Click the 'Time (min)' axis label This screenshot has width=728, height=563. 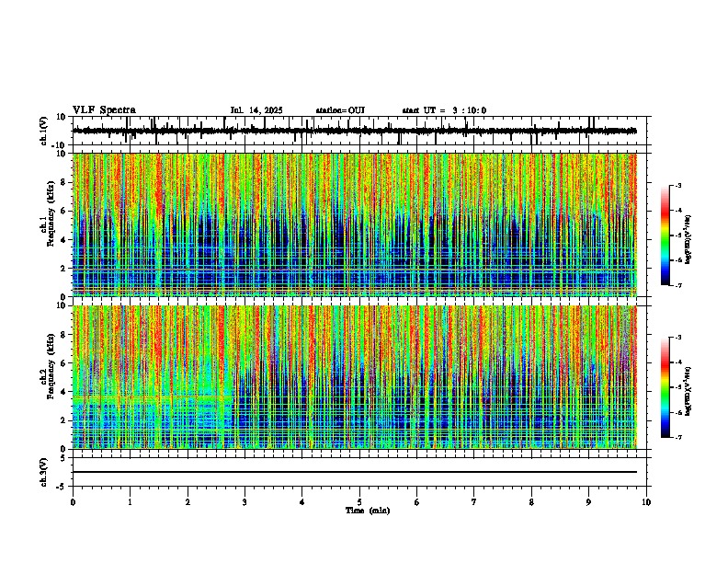[x=368, y=511]
